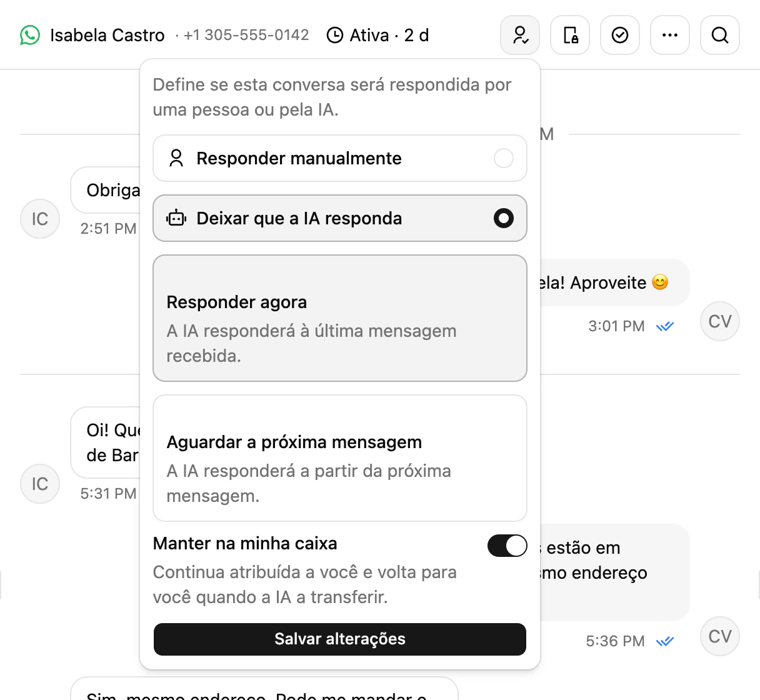Screen dimensions: 760x700
Task: Click the Ativa · 2 d status text
Action: [x=389, y=35]
